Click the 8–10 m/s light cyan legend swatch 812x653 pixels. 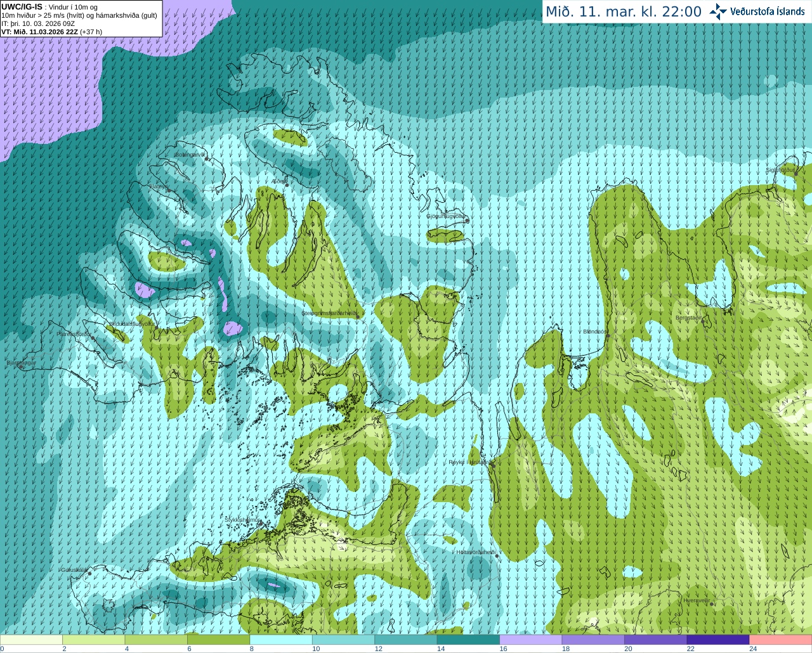point(281,640)
